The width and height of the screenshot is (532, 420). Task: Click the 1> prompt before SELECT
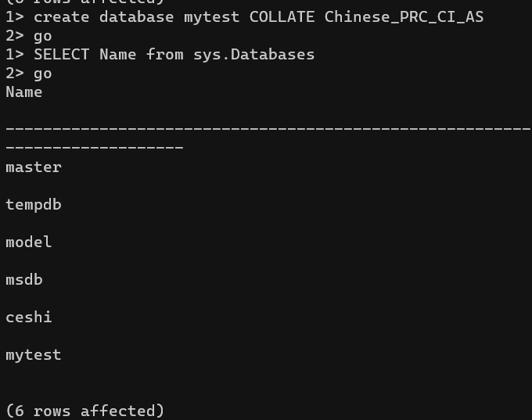[15, 54]
